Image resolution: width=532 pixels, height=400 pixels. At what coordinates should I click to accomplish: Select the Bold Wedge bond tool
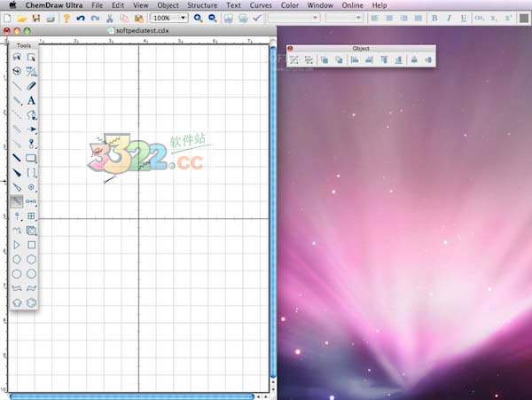[x=17, y=172]
